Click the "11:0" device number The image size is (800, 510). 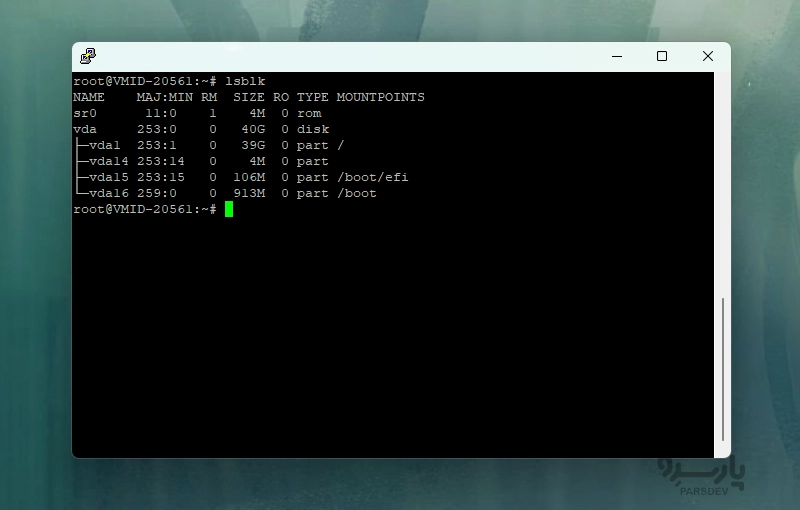point(161,113)
